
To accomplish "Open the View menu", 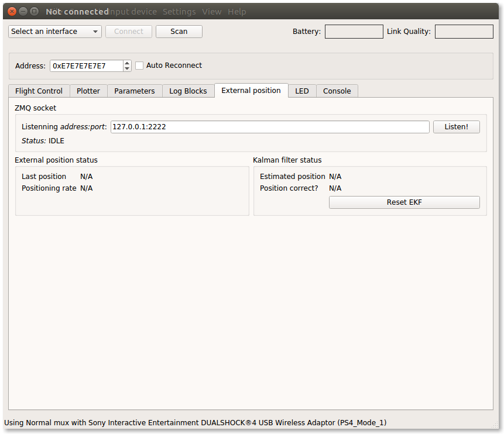I will click(x=211, y=12).
